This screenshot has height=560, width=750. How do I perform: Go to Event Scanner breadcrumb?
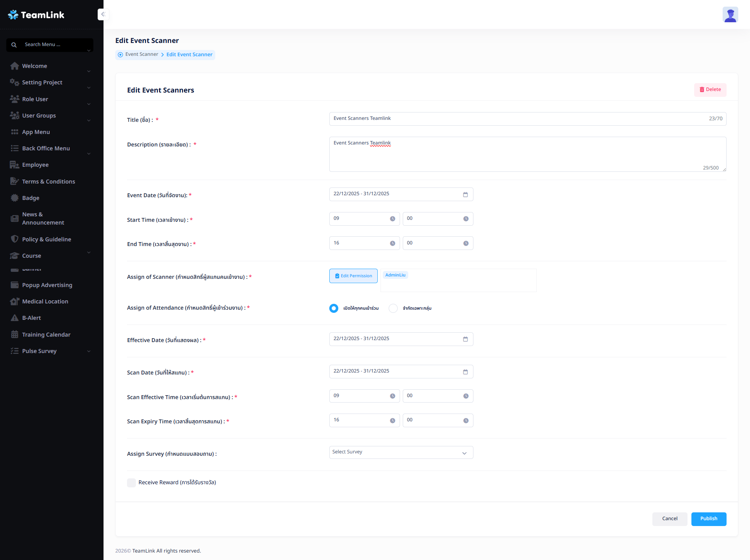pos(141,54)
